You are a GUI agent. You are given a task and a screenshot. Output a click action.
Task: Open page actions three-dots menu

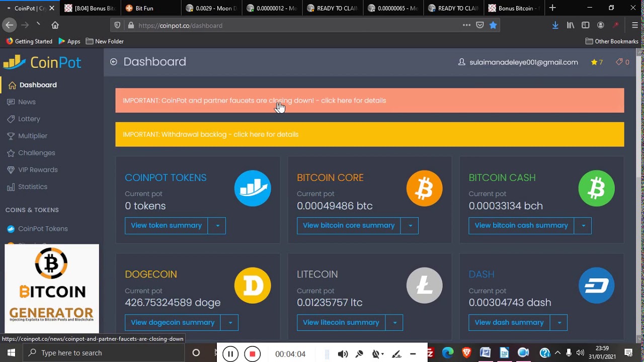(466, 25)
